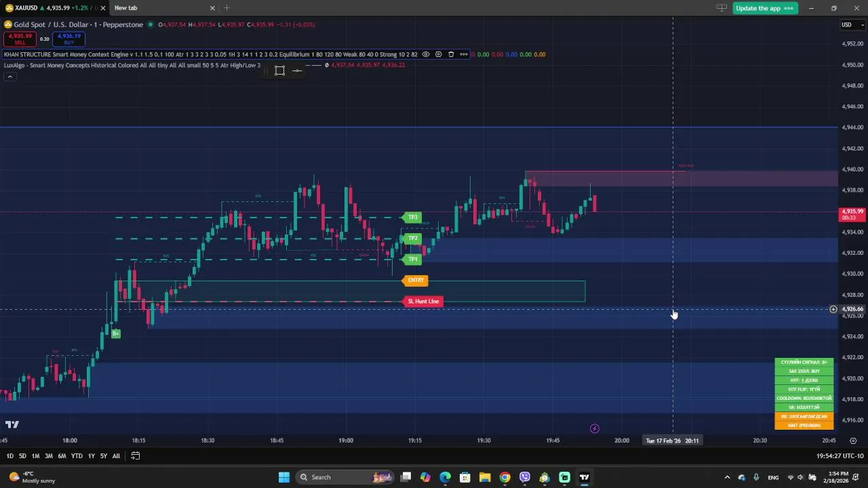Open the go-to-date calendar icon
868x488 pixels.
click(136, 456)
